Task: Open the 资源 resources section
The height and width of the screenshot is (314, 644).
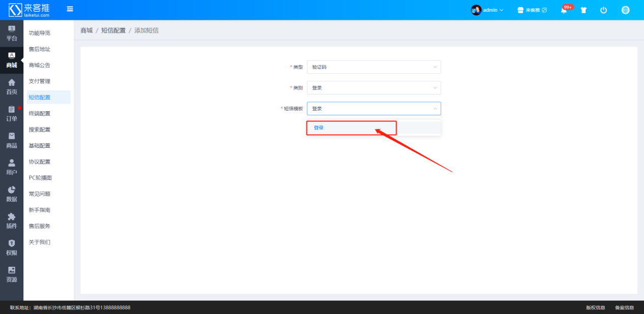Action: point(12,275)
